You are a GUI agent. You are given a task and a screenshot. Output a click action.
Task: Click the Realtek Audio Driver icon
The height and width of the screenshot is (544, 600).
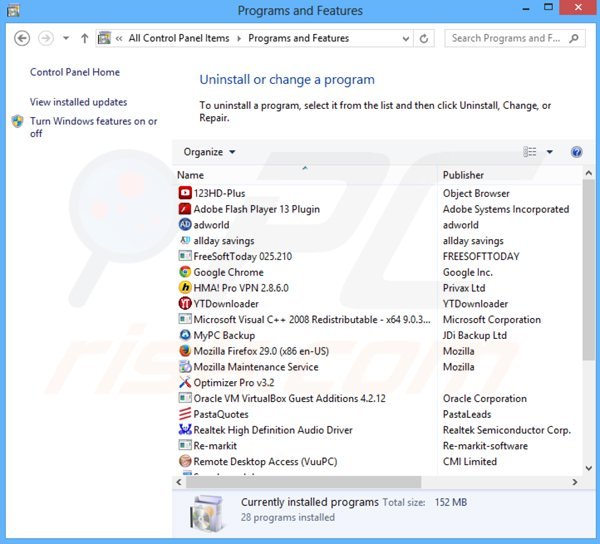pyautogui.click(x=185, y=430)
